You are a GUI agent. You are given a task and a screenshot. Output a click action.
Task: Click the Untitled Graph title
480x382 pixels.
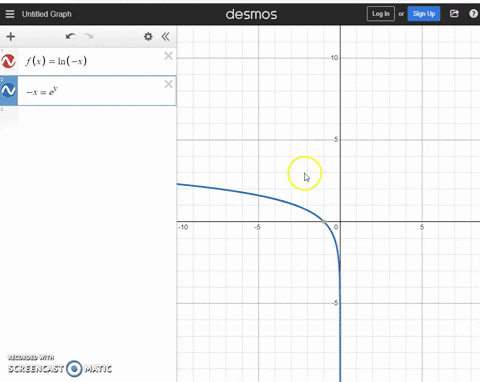point(47,14)
